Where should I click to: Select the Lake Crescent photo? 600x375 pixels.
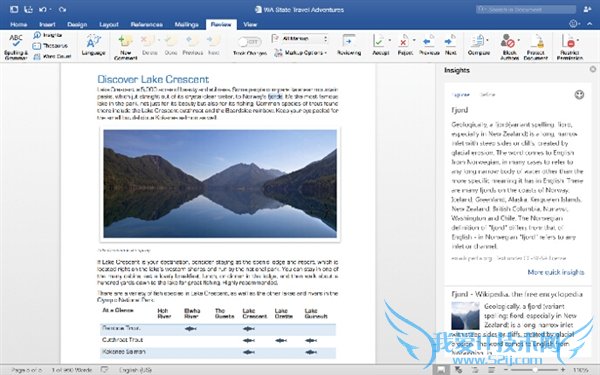coord(220,184)
